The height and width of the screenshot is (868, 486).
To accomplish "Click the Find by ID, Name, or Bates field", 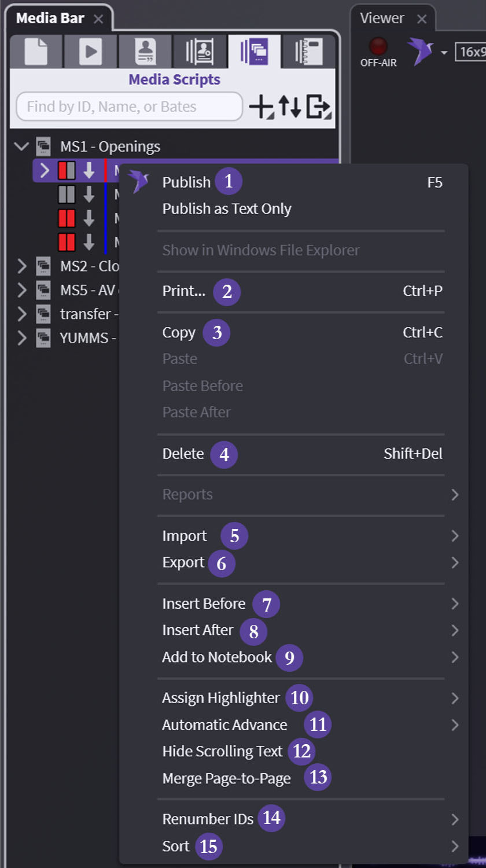I will coord(129,106).
